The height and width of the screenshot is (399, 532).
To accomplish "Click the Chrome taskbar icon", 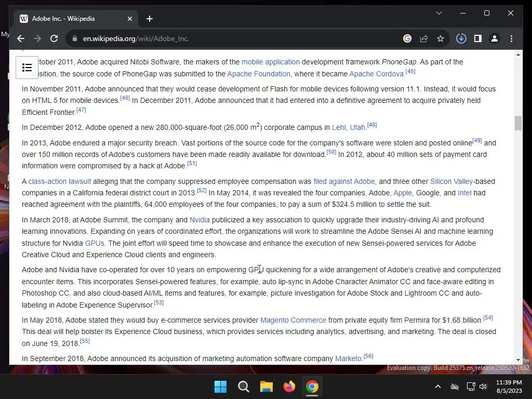I will coord(312,387).
